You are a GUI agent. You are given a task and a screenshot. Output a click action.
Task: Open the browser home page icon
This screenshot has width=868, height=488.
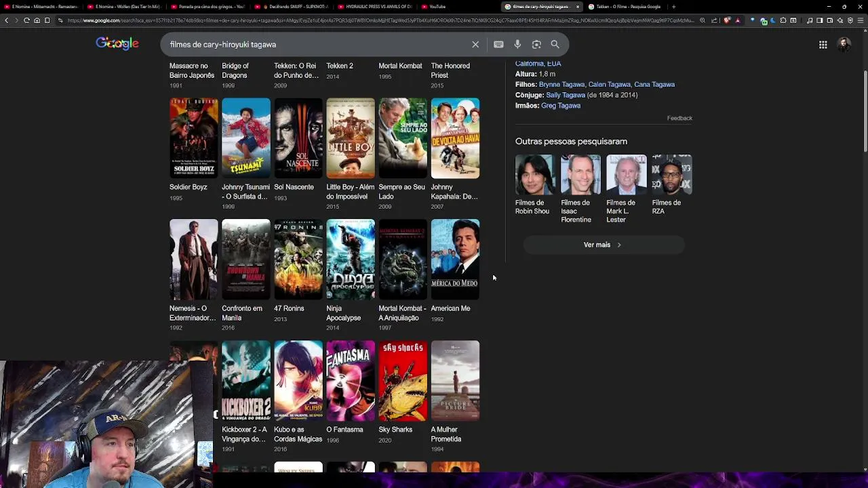37,20
